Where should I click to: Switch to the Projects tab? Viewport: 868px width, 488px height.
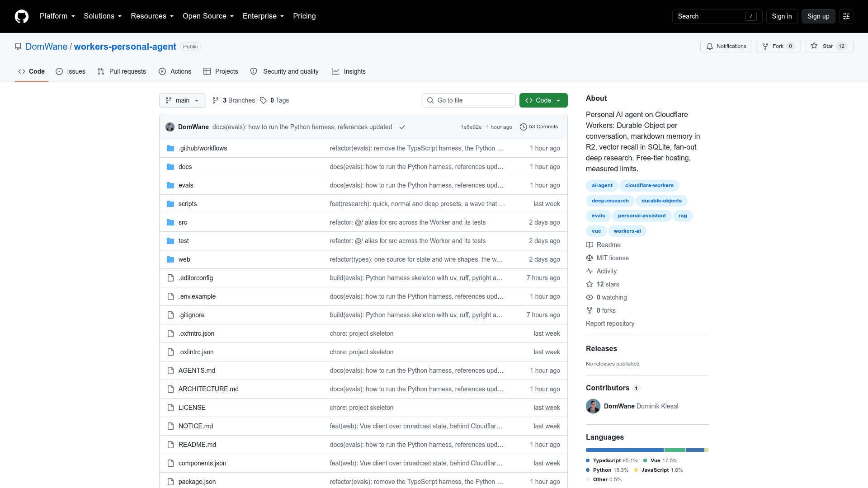221,71
